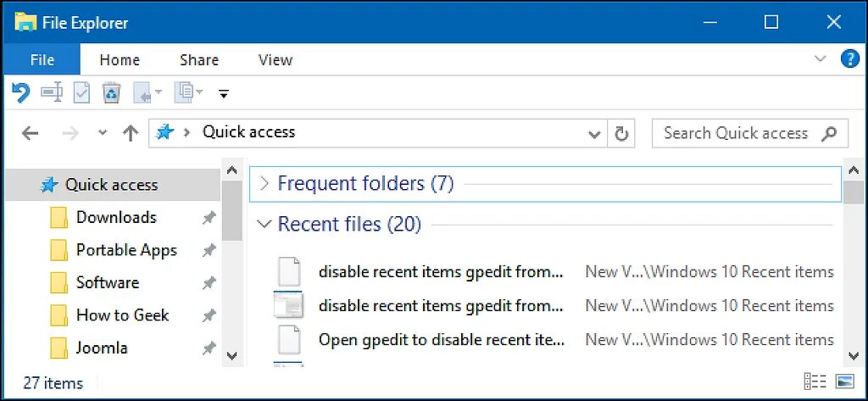Switch to details view in status bar

pyautogui.click(x=815, y=382)
